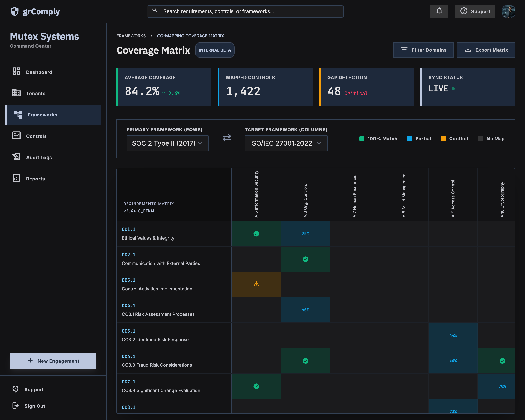
Task: Focus the search requirements input field
Action: click(x=245, y=11)
